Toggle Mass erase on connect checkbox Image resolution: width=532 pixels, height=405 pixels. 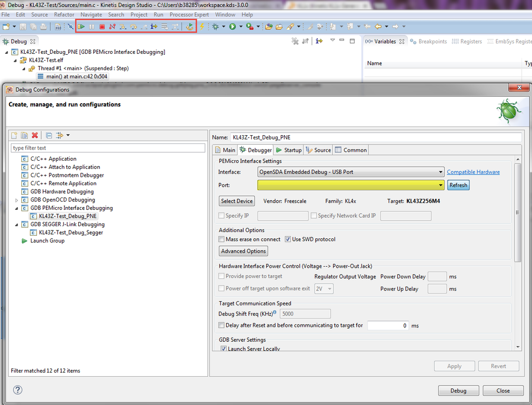[x=222, y=239]
